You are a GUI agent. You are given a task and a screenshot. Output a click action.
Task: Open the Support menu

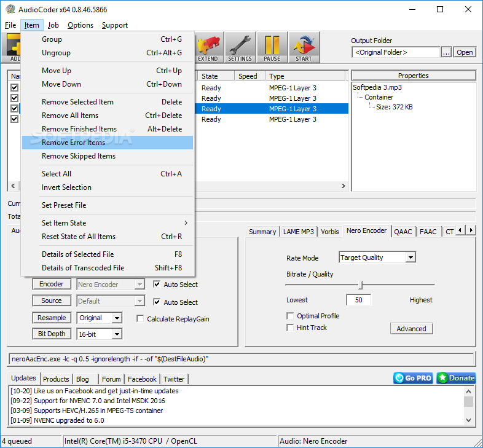click(x=114, y=25)
